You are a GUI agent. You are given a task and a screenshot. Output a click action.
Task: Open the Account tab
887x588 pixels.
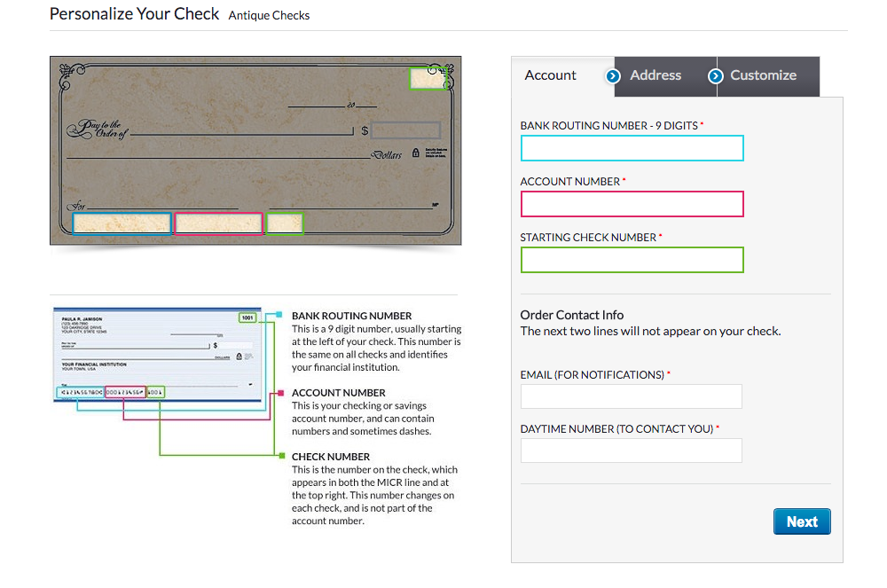point(551,76)
